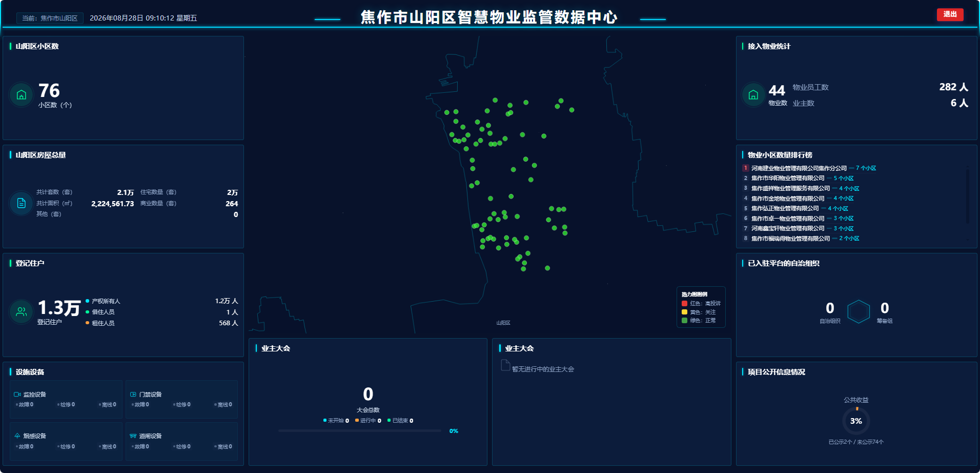Click the document icon in 山阳区房屋总量 panel
Image resolution: width=980 pixels, height=473 pixels.
[x=22, y=203]
